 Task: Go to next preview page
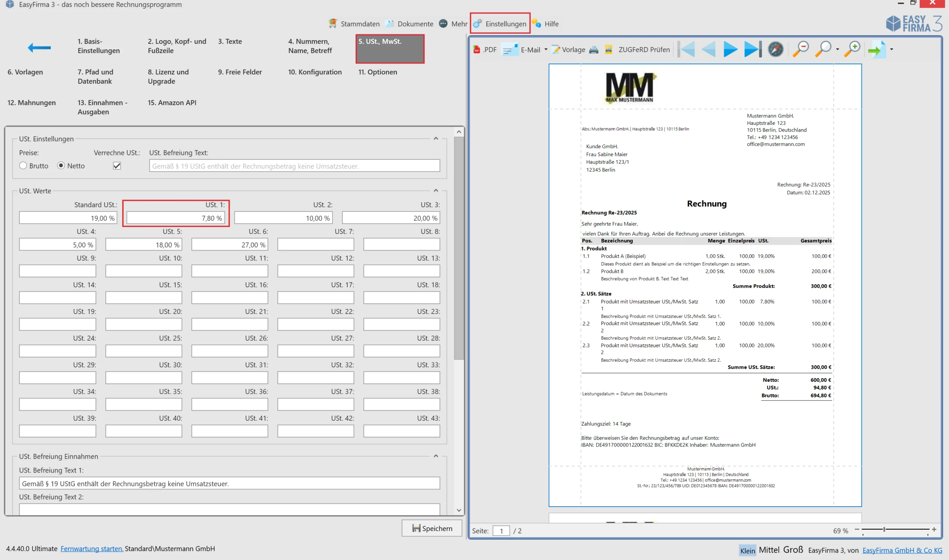pyautogui.click(x=731, y=49)
